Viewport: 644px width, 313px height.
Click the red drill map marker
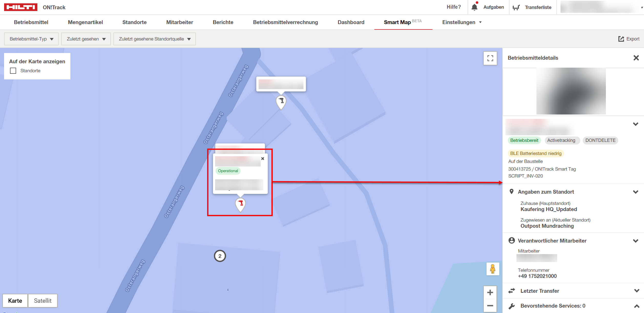240,205
